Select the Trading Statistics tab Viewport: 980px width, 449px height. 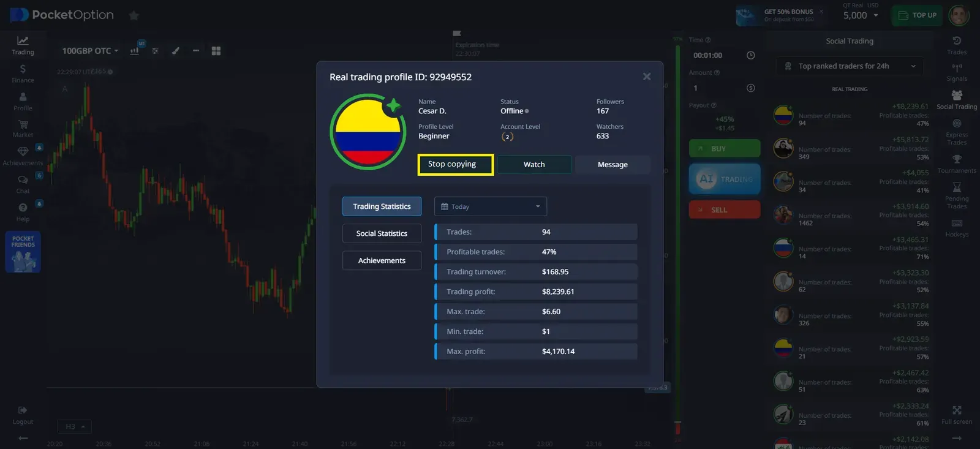[382, 206]
